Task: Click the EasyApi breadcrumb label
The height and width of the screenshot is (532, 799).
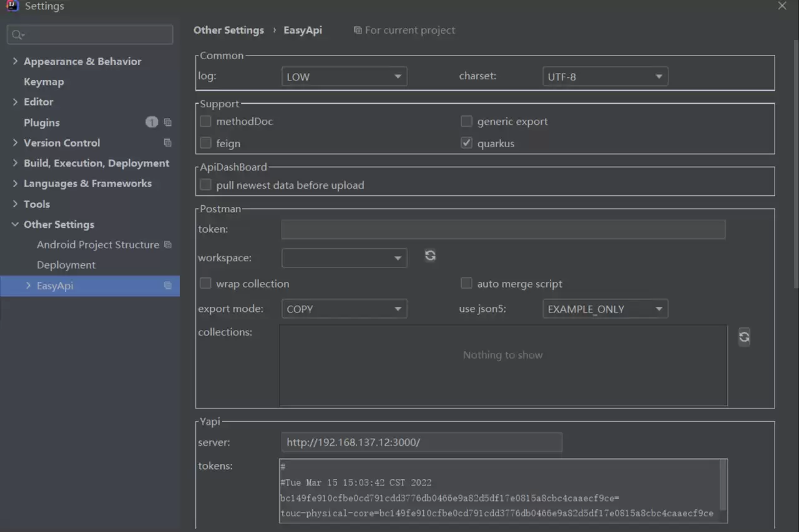Action: tap(303, 30)
